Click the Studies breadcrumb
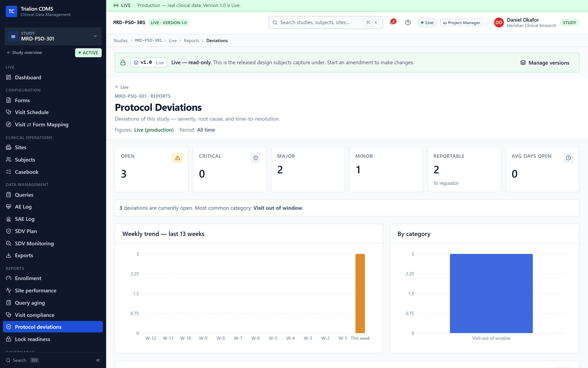 coord(120,40)
